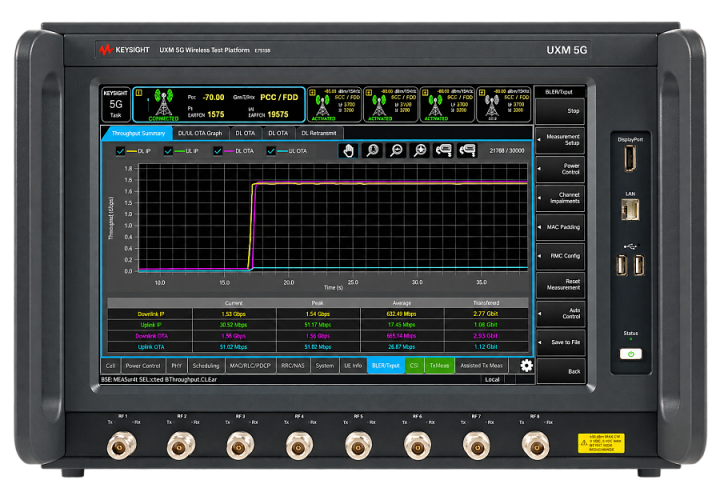Click the 1.54 Gbps peak value
The width and height of the screenshot is (720, 480).
coord(317,314)
